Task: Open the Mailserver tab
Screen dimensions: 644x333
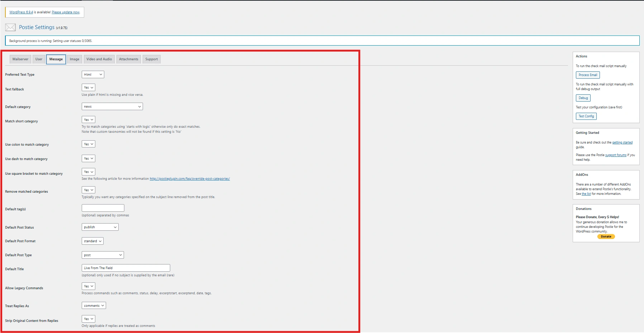Action: pos(20,59)
